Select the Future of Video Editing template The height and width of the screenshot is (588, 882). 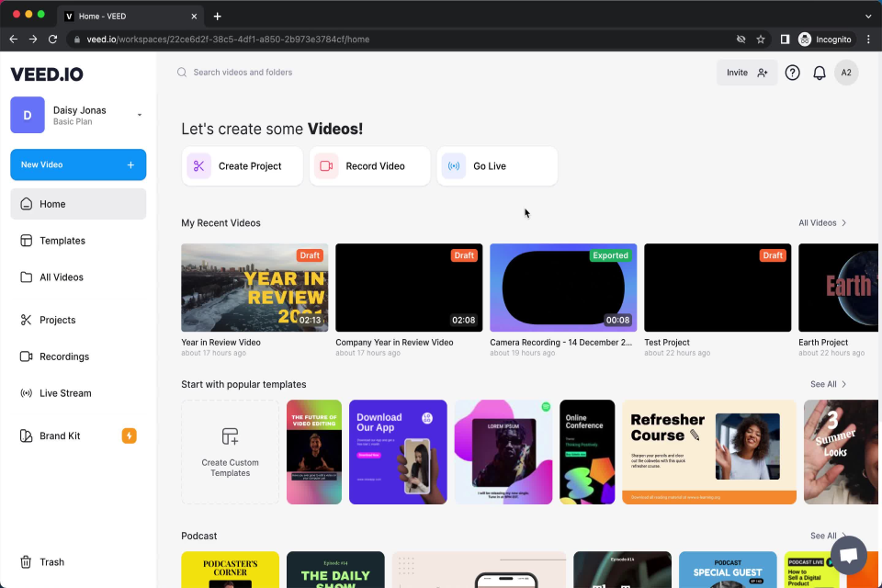(x=314, y=452)
